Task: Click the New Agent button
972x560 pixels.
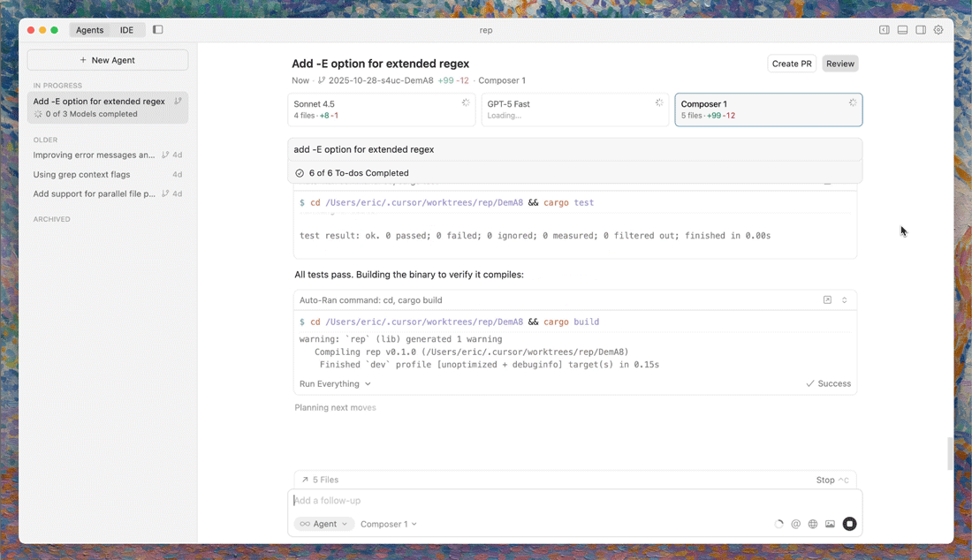Action: (108, 60)
